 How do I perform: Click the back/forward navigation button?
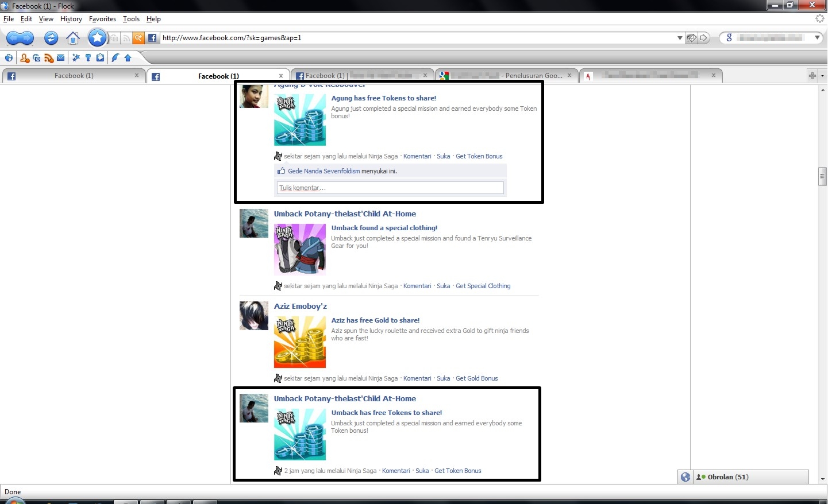pyautogui.click(x=20, y=38)
